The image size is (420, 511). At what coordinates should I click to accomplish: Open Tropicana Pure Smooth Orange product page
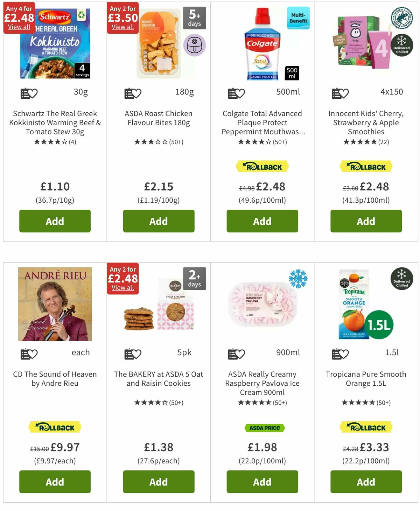366,379
